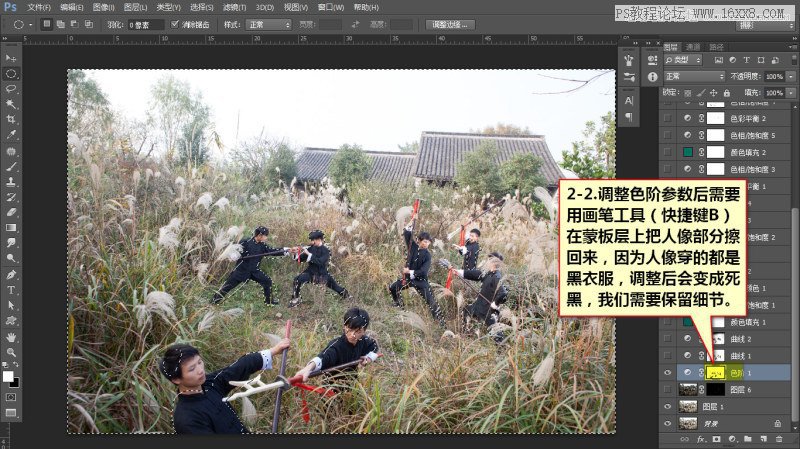Click the 羽化 feather input field

145,24
